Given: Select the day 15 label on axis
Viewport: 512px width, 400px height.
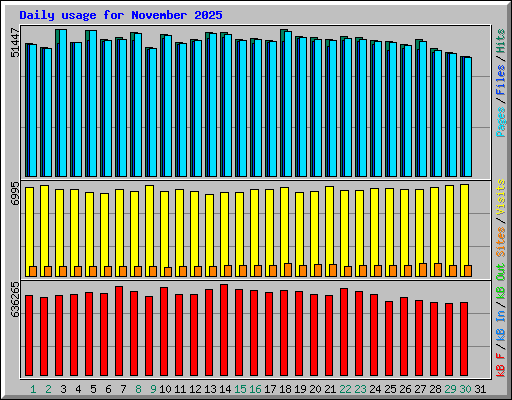Looking at the screenshot, I should 240,389.
